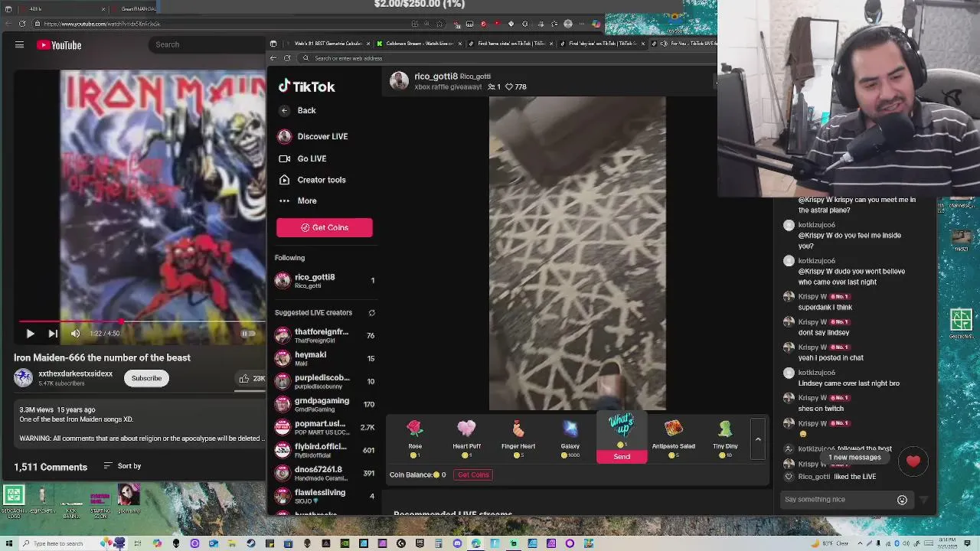Select the Heart Puff gift
The image size is (980, 551).
click(466, 439)
